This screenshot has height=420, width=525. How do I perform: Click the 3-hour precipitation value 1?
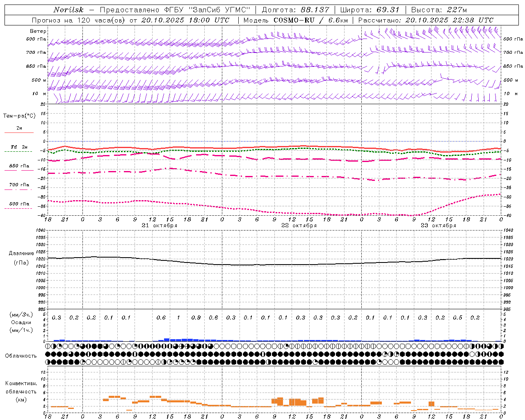click(178, 318)
